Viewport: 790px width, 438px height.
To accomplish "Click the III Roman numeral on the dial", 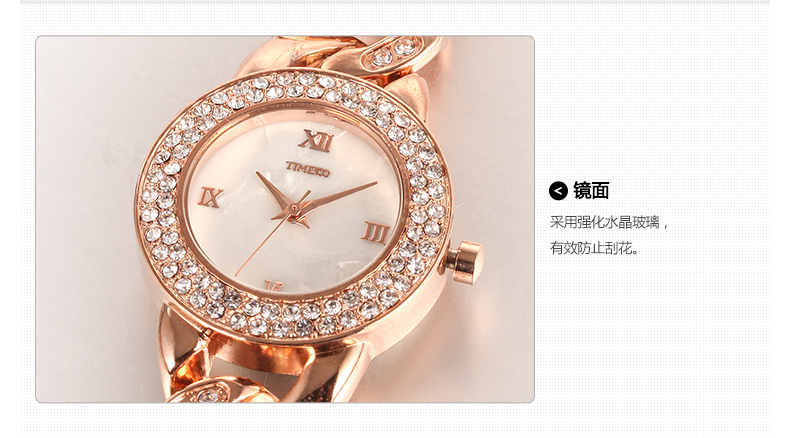I will point(375,233).
